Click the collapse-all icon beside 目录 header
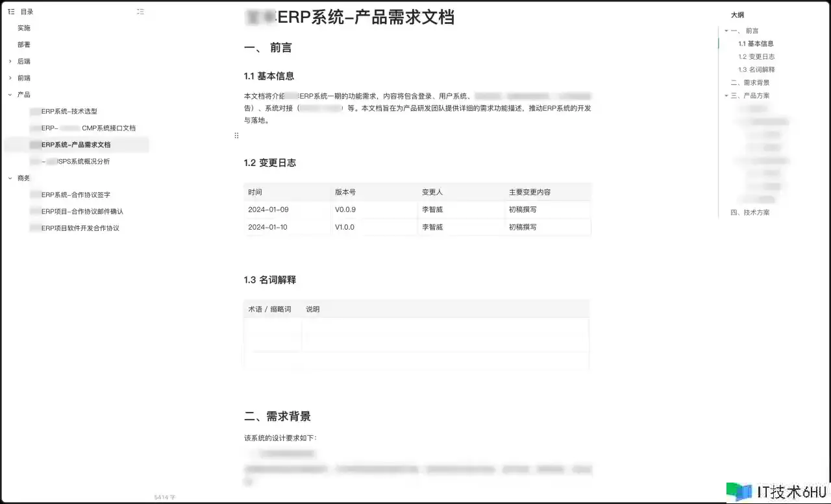This screenshot has height=504, width=831. 140,12
